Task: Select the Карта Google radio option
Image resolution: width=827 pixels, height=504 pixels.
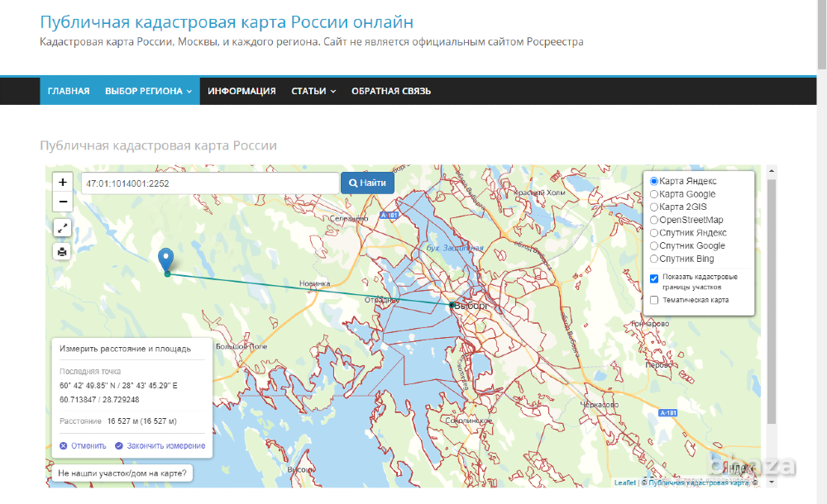Action: point(654,194)
